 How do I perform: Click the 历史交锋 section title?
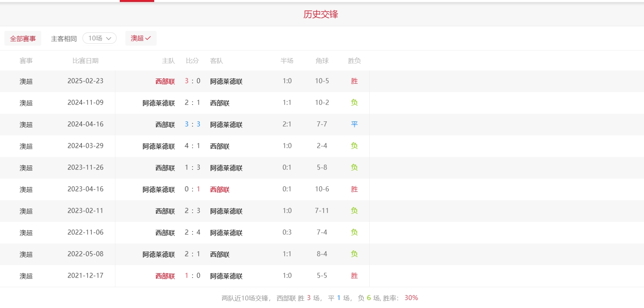coord(320,14)
